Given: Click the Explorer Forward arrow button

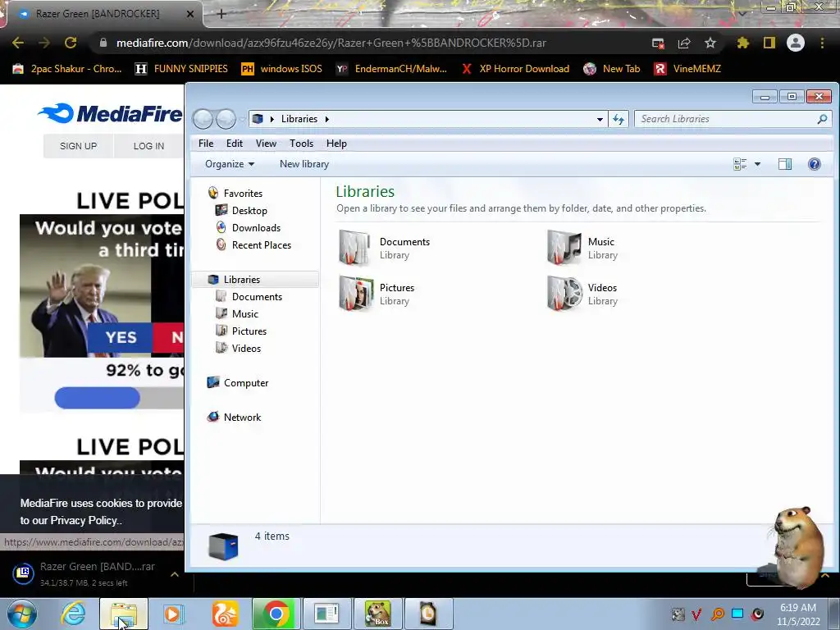Looking at the screenshot, I should click(x=226, y=119).
